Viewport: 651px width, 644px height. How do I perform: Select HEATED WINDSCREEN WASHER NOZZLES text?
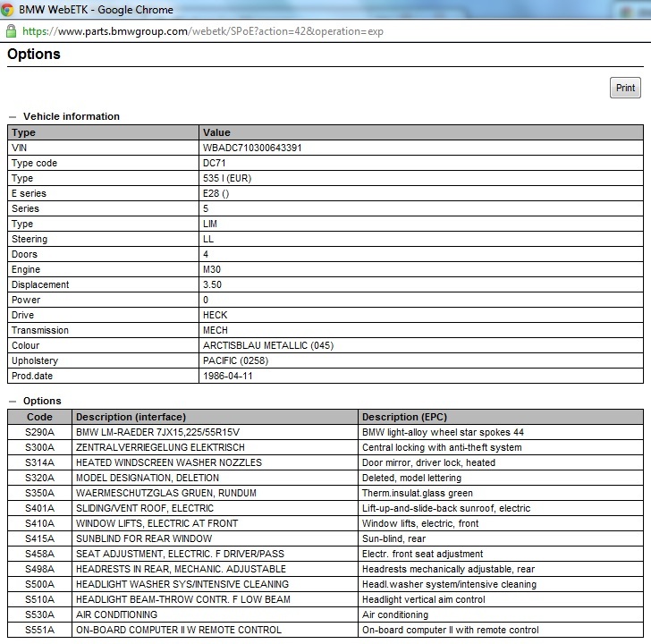click(x=169, y=462)
